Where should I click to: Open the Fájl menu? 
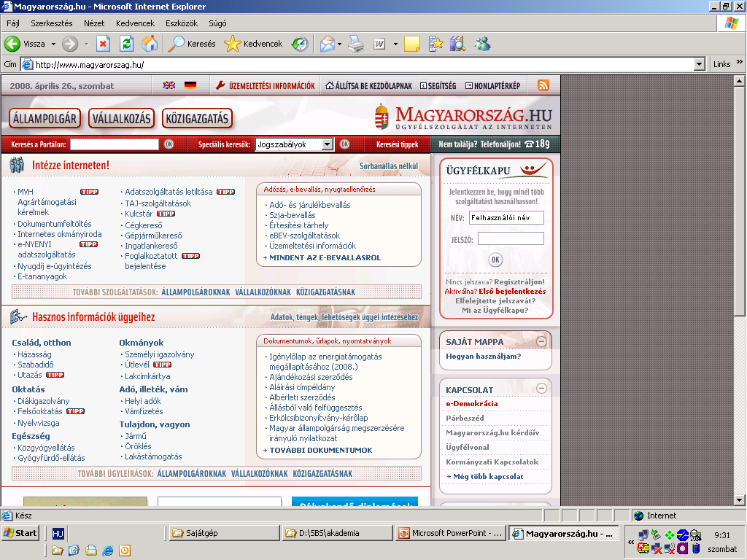13,23
